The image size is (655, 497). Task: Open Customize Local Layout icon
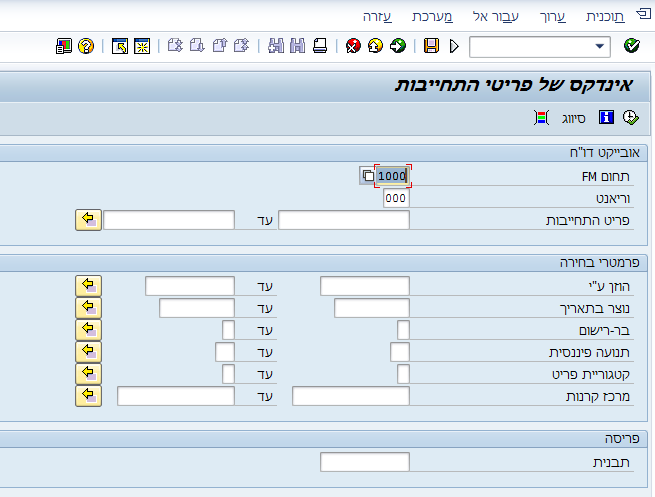(63, 46)
